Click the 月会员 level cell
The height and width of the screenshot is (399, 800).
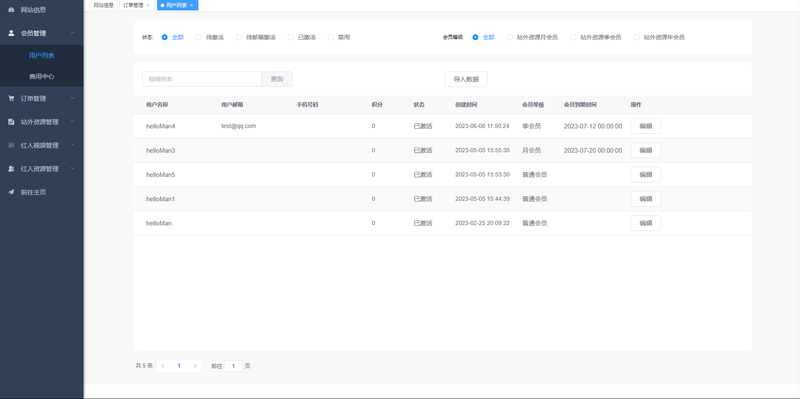tap(531, 151)
